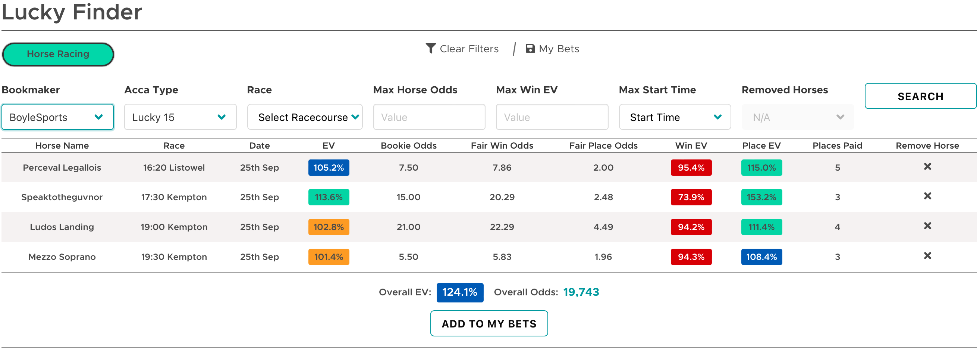The height and width of the screenshot is (348, 980).
Task: Click ADD TO MY BETS button
Action: [x=489, y=323]
